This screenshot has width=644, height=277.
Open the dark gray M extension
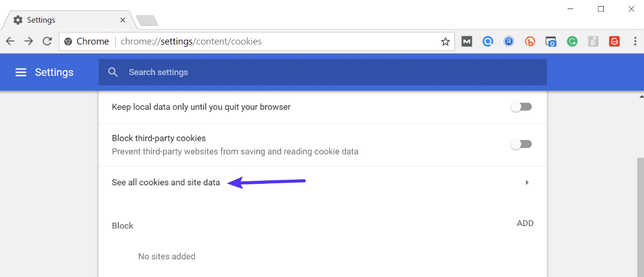(467, 42)
